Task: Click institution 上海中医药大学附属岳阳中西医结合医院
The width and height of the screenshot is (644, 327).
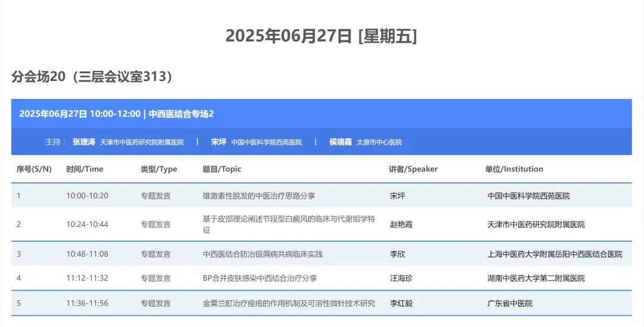Action: coord(555,254)
